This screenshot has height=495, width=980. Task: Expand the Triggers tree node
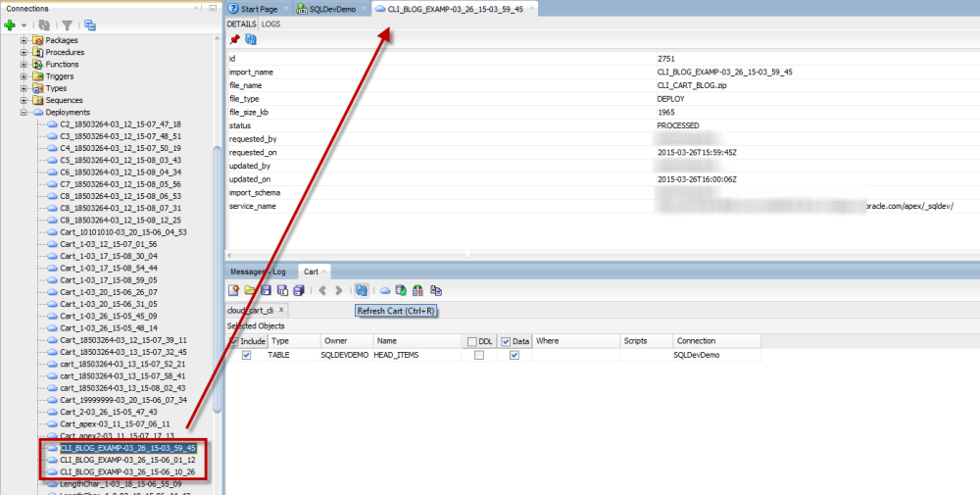tap(24, 76)
